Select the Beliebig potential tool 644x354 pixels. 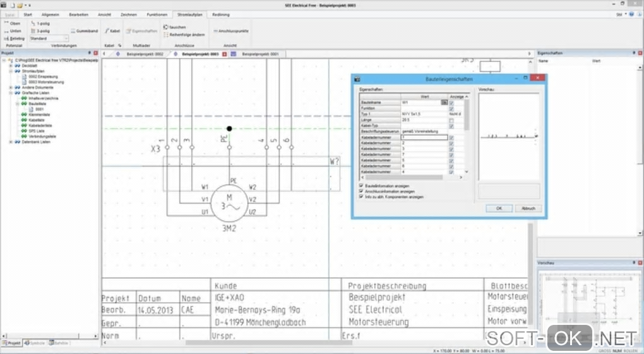click(x=15, y=38)
